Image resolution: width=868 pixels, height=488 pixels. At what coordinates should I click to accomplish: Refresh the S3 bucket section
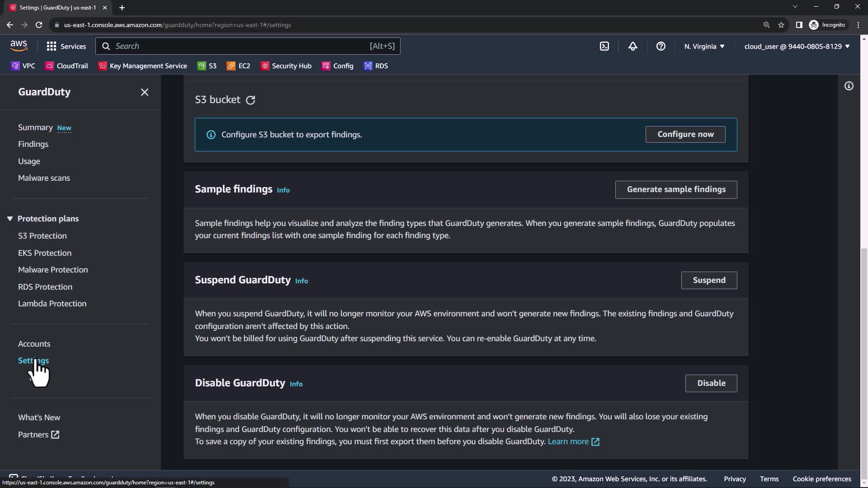coord(250,100)
